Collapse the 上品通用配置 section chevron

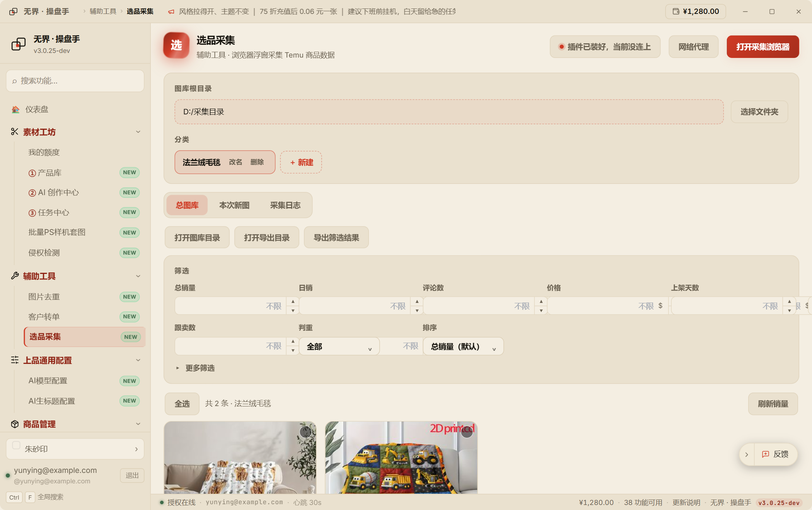[138, 360]
